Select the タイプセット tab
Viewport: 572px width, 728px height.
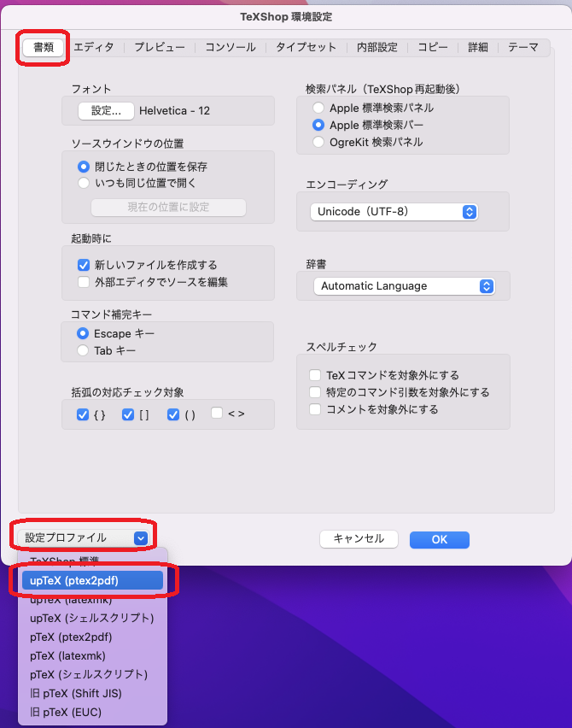point(306,47)
